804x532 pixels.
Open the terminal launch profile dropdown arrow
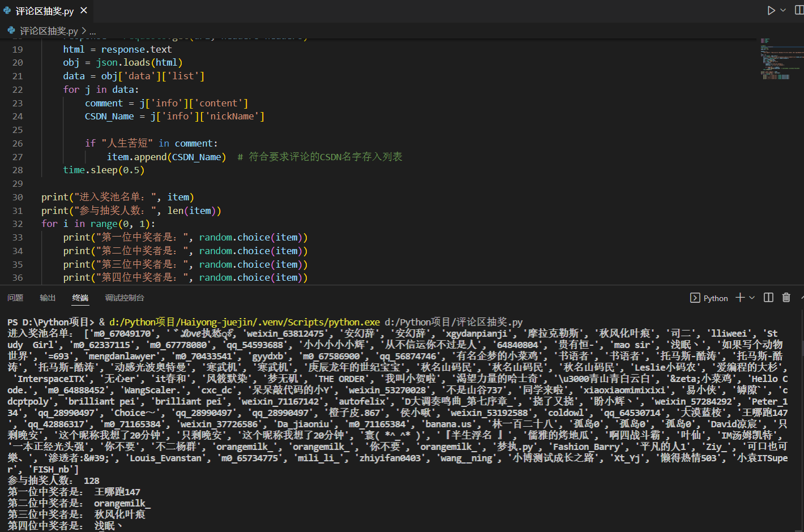click(x=752, y=298)
